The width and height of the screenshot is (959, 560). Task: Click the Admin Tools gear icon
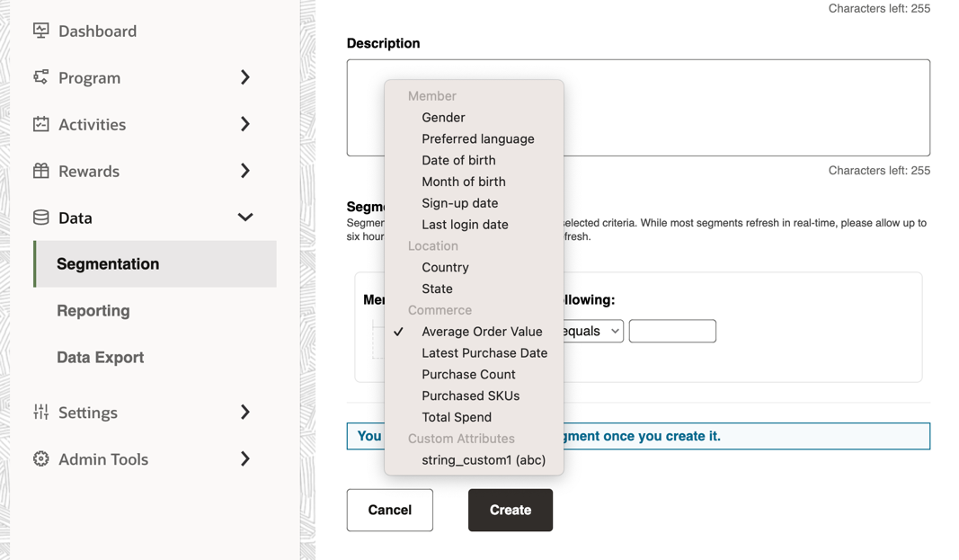point(41,458)
